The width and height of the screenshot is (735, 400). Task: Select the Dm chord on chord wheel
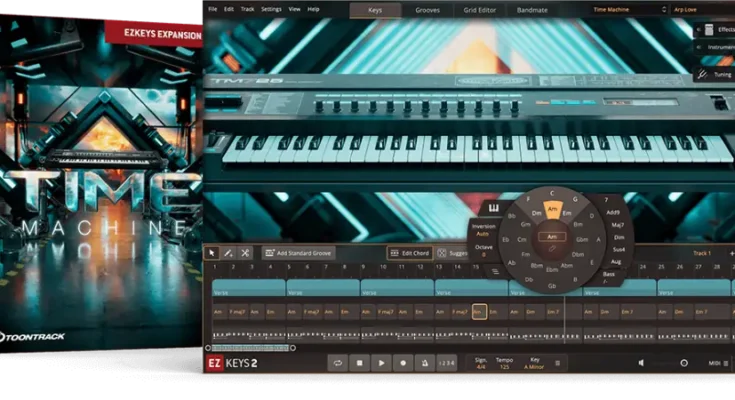click(537, 213)
